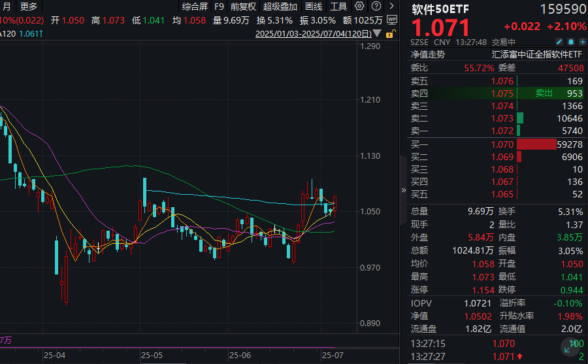Click the 画线 drawing button

pos(314,7)
